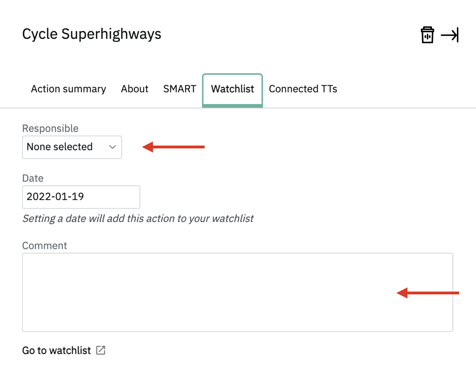Focus the Date field showing 2022-01-19
476x381 pixels.
click(x=81, y=197)
